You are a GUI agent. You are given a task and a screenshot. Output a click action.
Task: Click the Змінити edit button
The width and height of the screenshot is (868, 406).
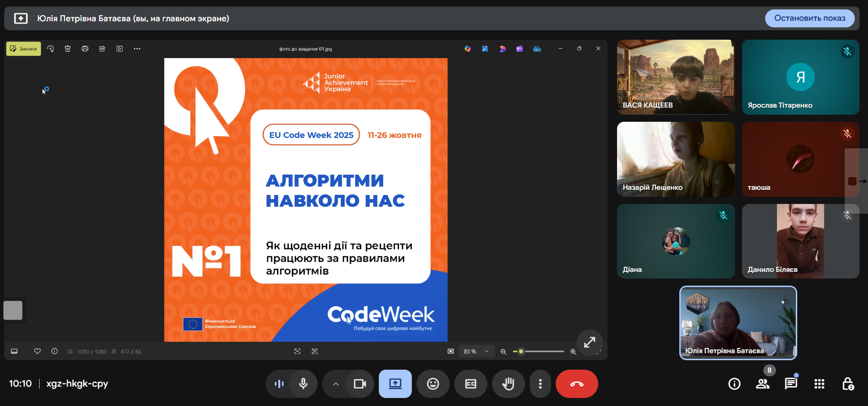pyautogui.click(x=24, y=49)
